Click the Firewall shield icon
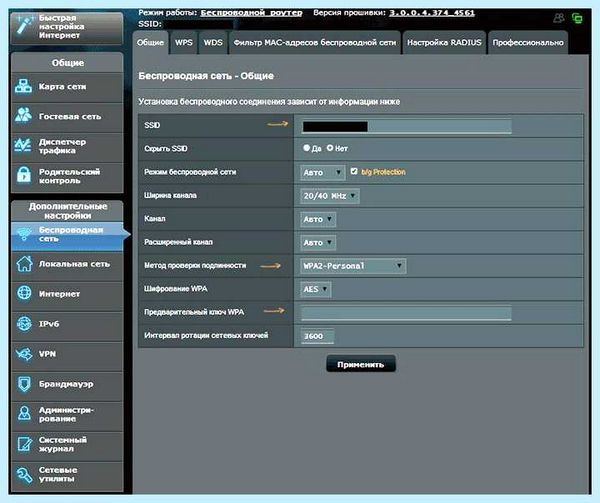The width and height of the screenshot is (600, 503). pos(24,384)
